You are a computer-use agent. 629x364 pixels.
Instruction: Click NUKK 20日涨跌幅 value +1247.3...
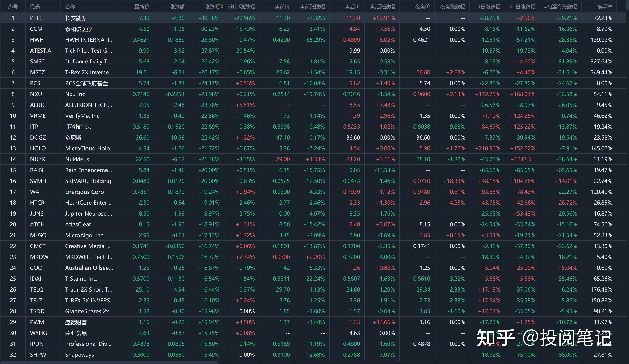pos(522,159)
